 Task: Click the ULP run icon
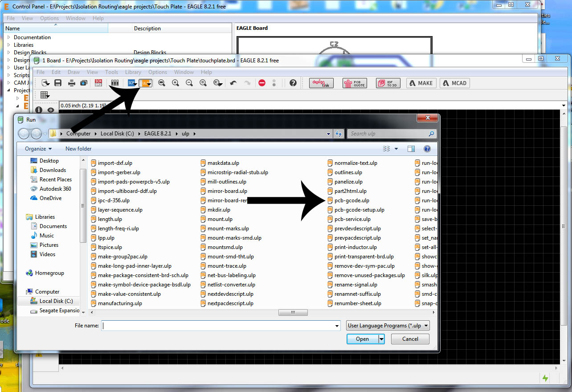click(x=146, y=83)
